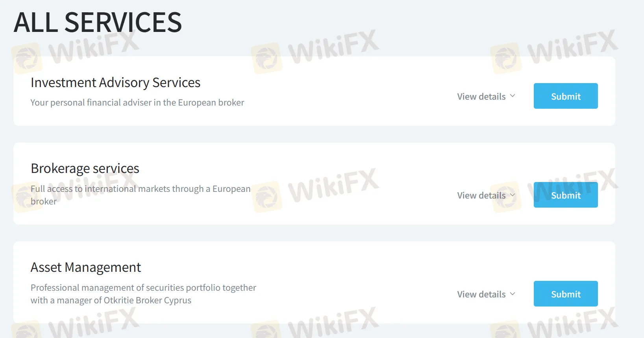The height and width of the screenshot is (338, 644).
Task: Click chevron arrow beside Brokerage services View details
Action: pyautogui.click(x=513, y=195)
